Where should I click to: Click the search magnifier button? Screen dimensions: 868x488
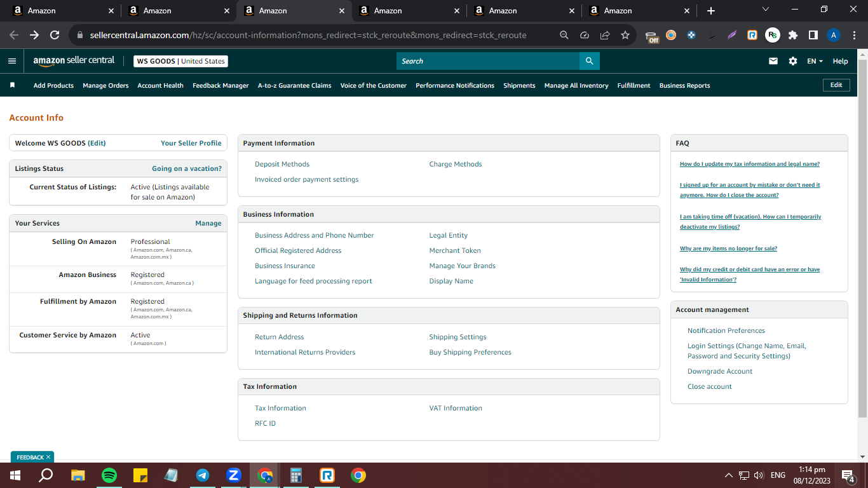pos(589,61)
